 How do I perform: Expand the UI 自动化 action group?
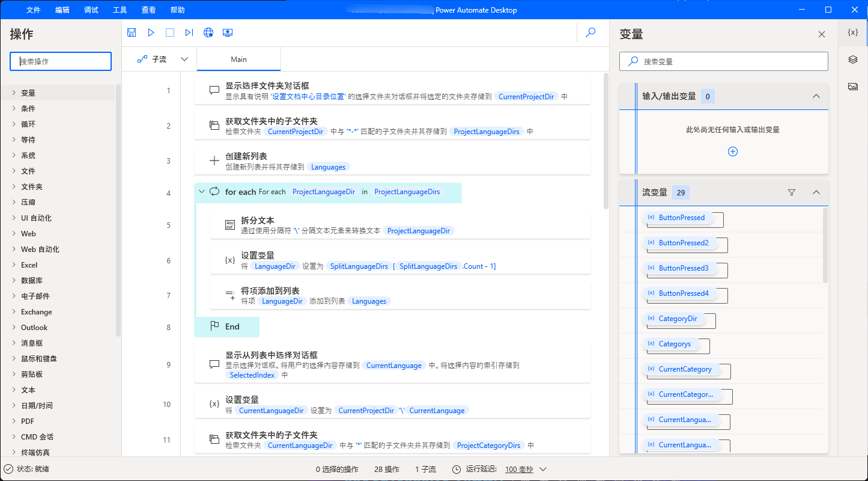point(13,218)
